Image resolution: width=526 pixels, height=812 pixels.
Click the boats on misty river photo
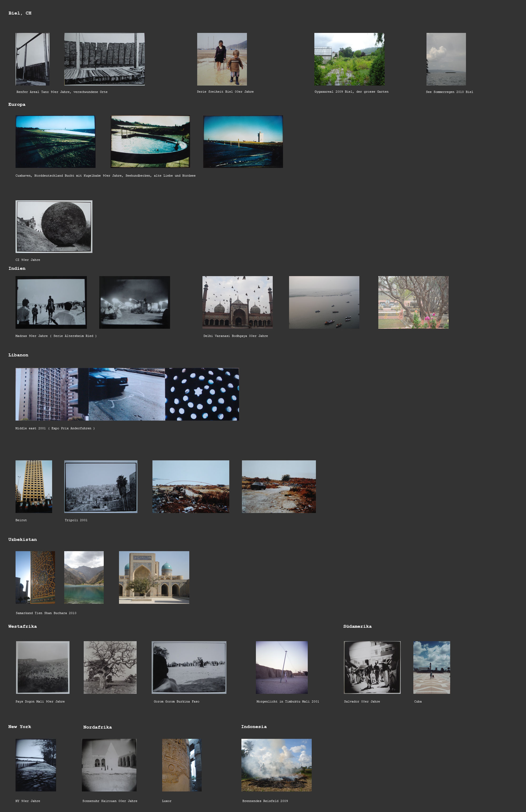[324, 302]
